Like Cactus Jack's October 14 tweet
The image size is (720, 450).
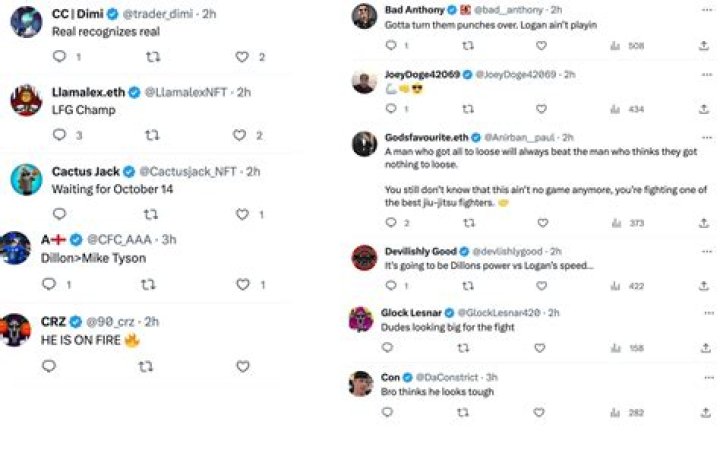(241, 214)
